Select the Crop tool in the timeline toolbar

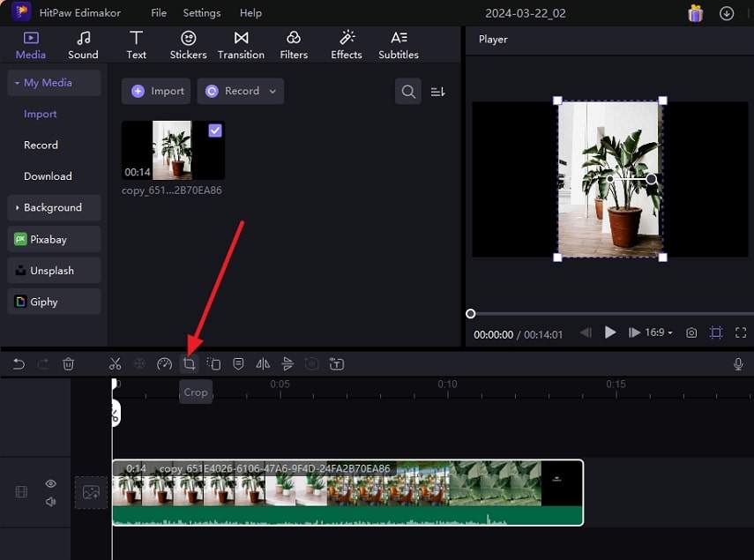(189, 363)
